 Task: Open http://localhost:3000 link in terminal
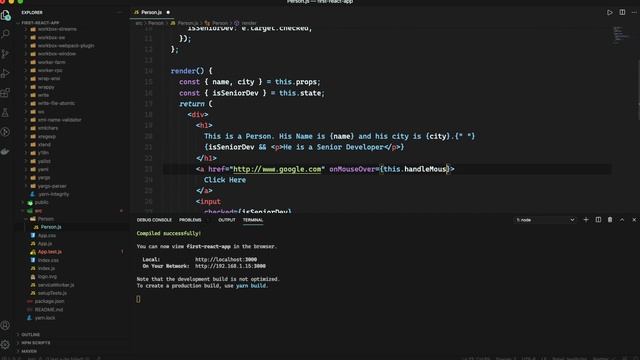[226, 260]
